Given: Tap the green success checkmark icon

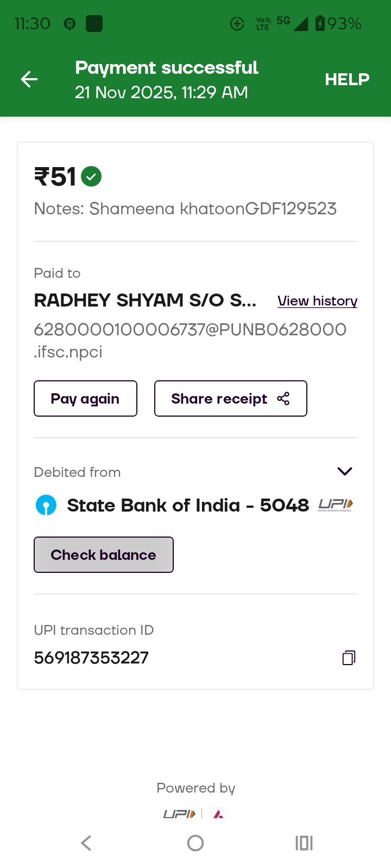Looking at the screenshot, I should click(91, 177).
